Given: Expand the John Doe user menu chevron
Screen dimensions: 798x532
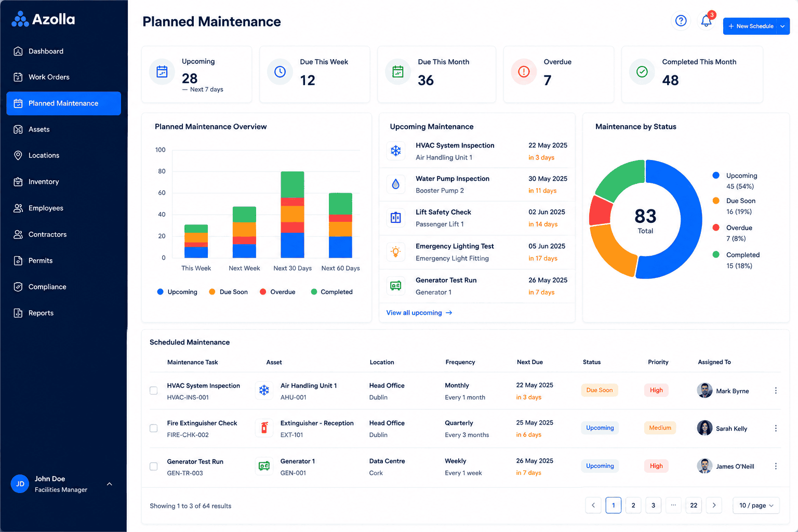Looking at the screenshot, I should click(110, 484).
